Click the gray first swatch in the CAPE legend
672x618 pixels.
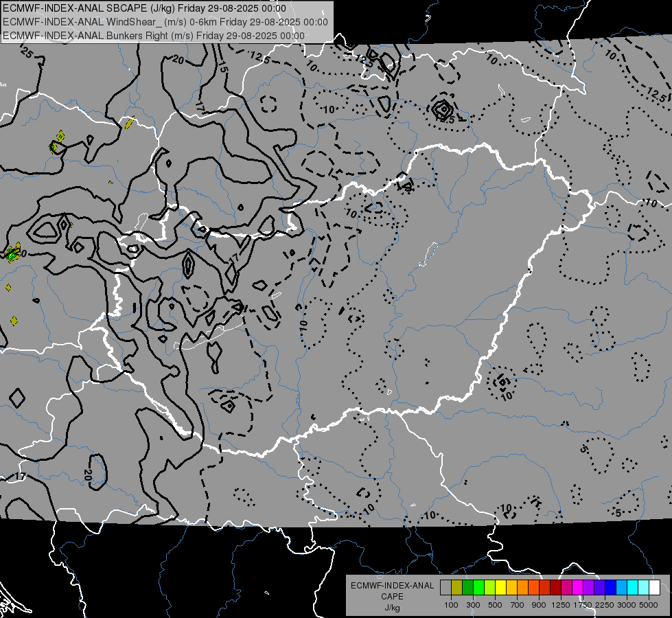(x=445, y=587)
